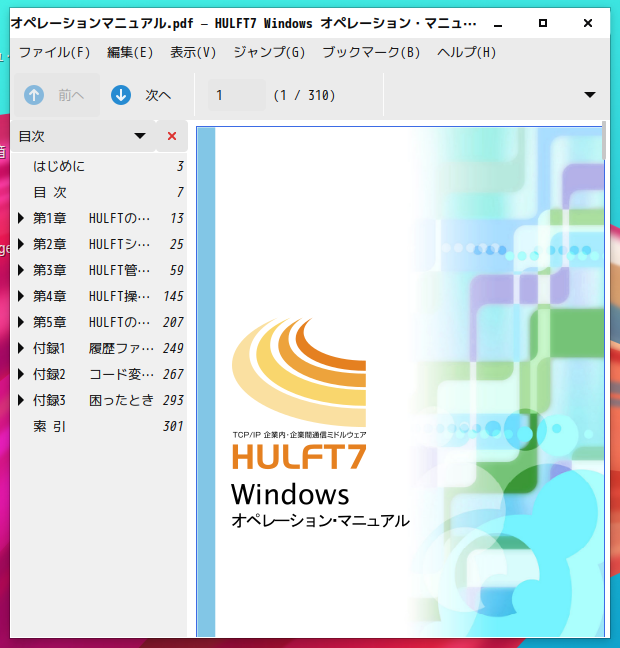The image size is (620, 648).
Task: Click the page number input field
Action: (236, 95)
